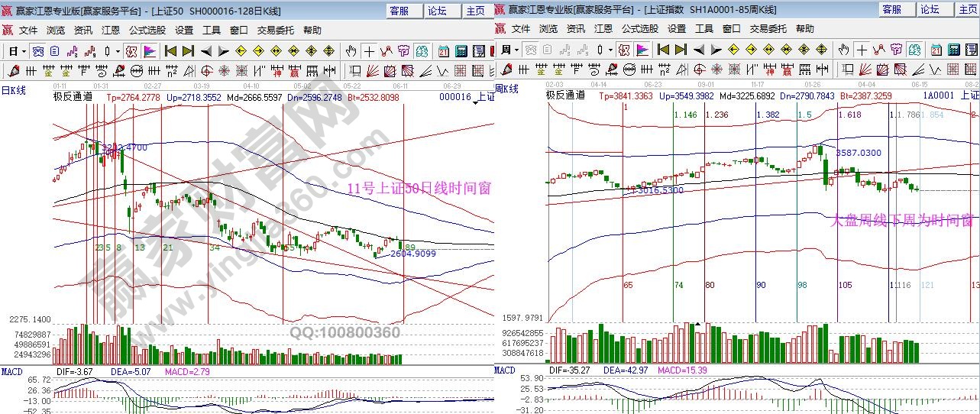
Task: Open 公式选股 menu in 上证指数 window
Action: [640, 29]
